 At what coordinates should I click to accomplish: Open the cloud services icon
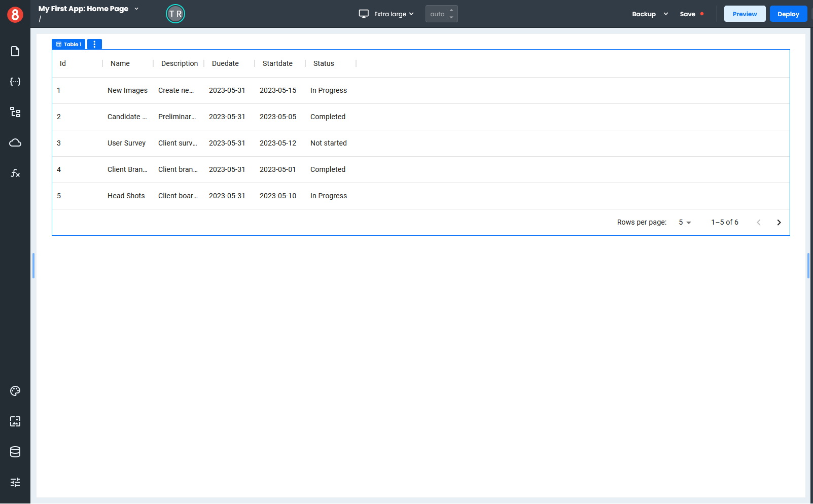(15, 142)
